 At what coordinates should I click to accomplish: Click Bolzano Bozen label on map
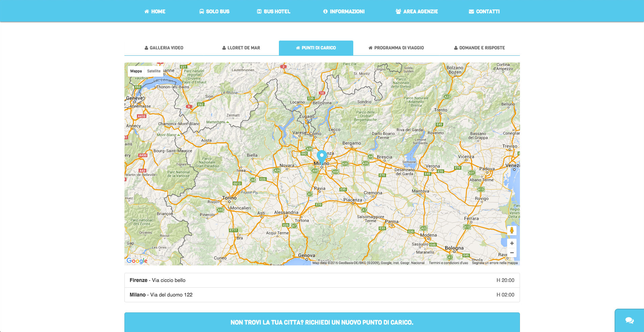(x=455, y=70)
